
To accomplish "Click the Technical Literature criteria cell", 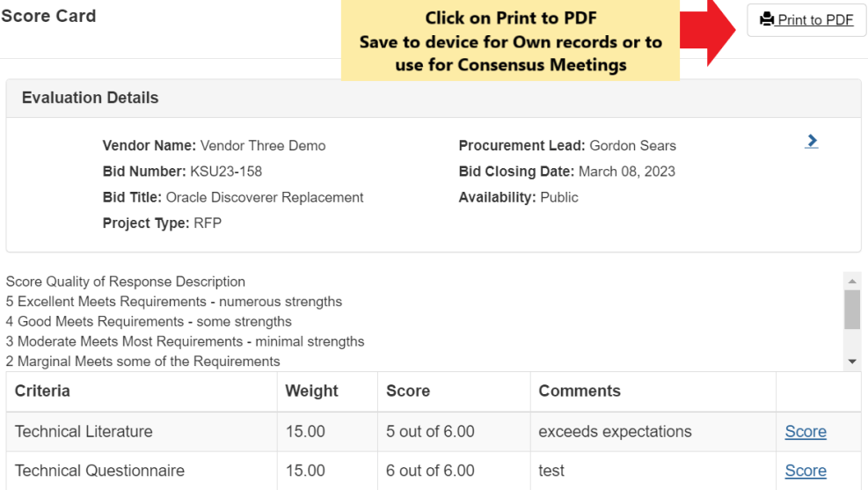I will pyautogui.click(x=142, y=432).
